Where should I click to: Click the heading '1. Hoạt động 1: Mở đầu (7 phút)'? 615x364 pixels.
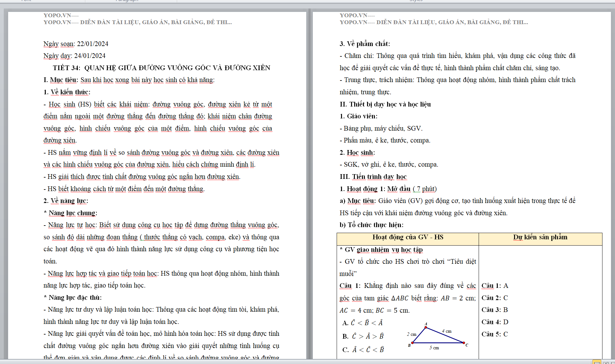388,189
